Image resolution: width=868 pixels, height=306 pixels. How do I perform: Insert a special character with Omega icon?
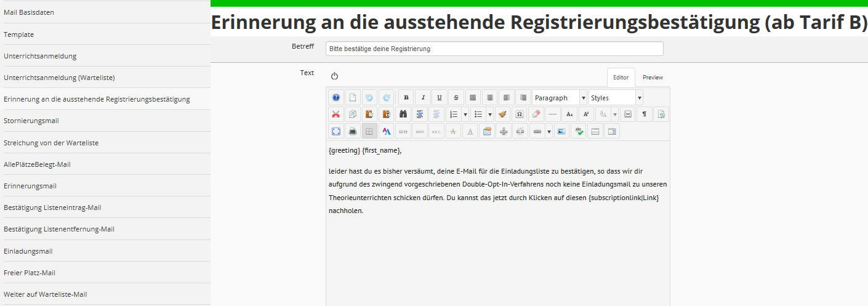520,114
